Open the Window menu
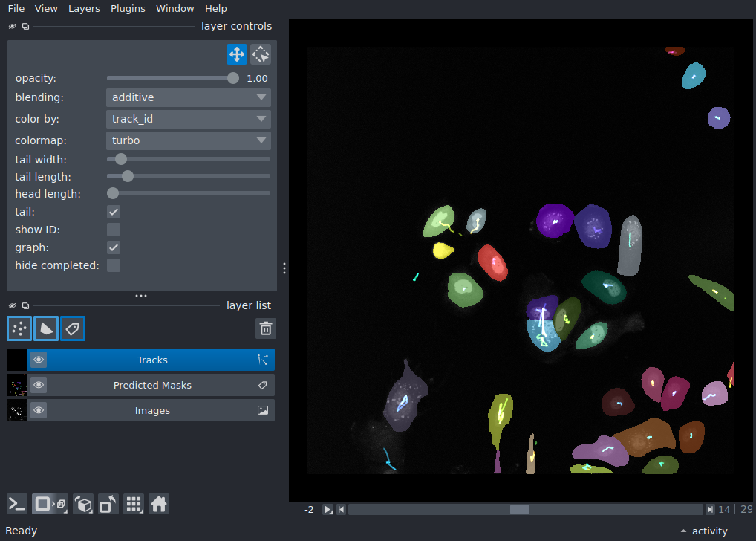Screen dimensions: 756x541 point(175,9)
